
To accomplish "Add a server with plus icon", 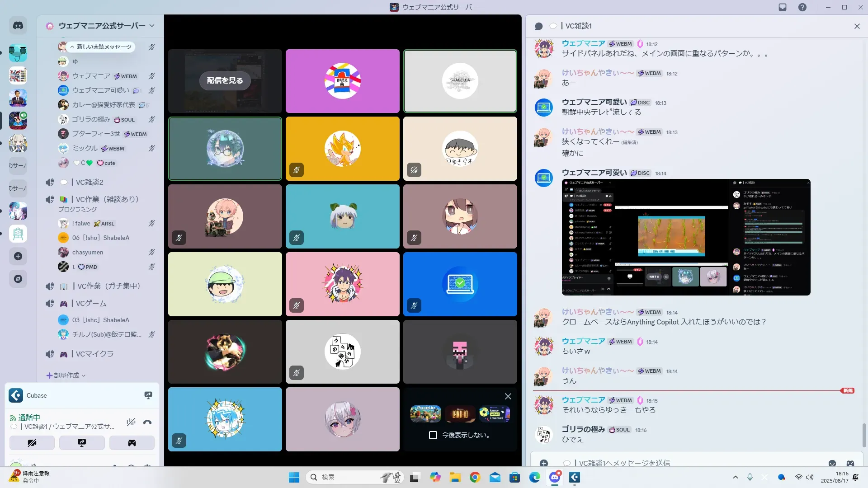I will [18, 256].
